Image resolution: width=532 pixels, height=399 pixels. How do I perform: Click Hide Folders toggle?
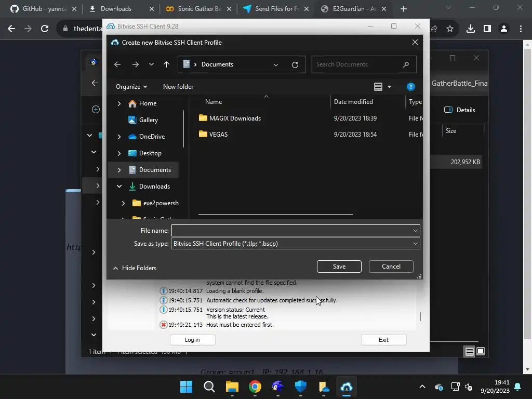click(x=135, y=268)
